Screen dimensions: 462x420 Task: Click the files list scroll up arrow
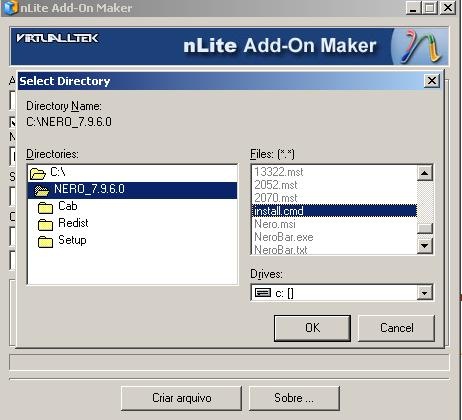pos(424,173)
